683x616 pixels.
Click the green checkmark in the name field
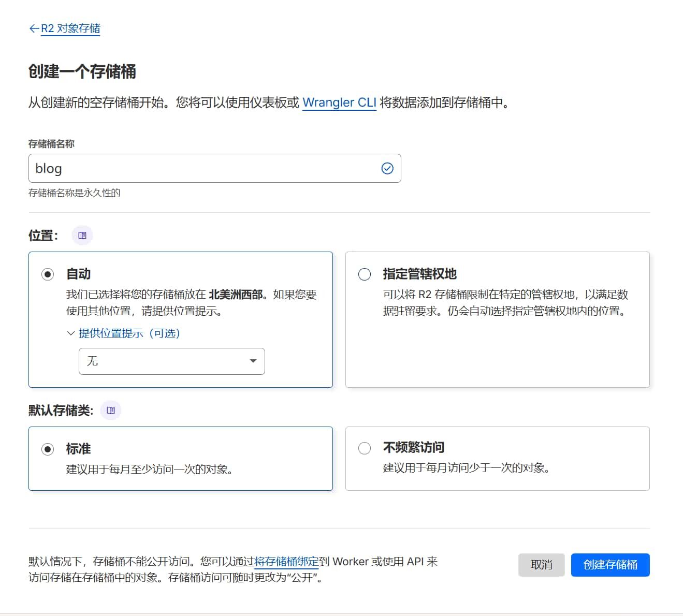coord(387,168)
